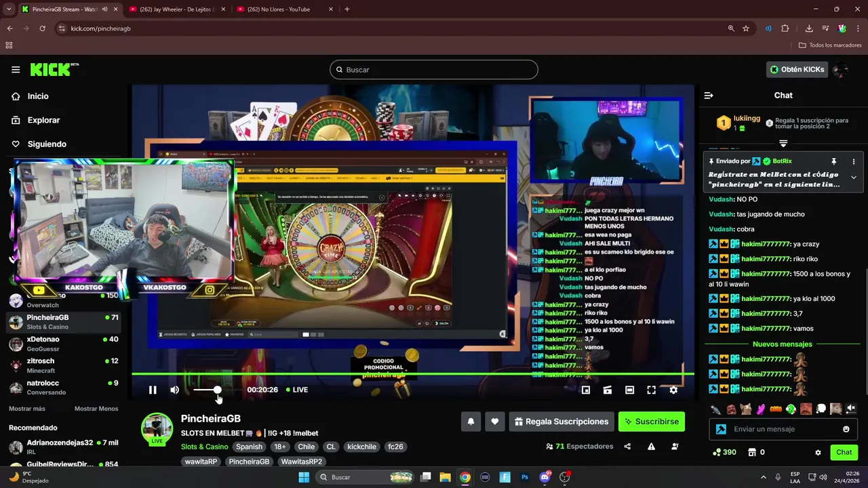This screenshot has height=488, width=868.
Task: Open pinned message three-dot options
Action: [854, 161]
